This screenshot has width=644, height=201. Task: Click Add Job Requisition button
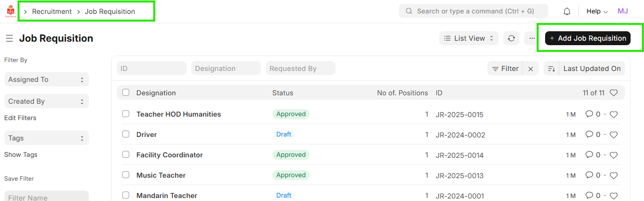pos(587,38)
